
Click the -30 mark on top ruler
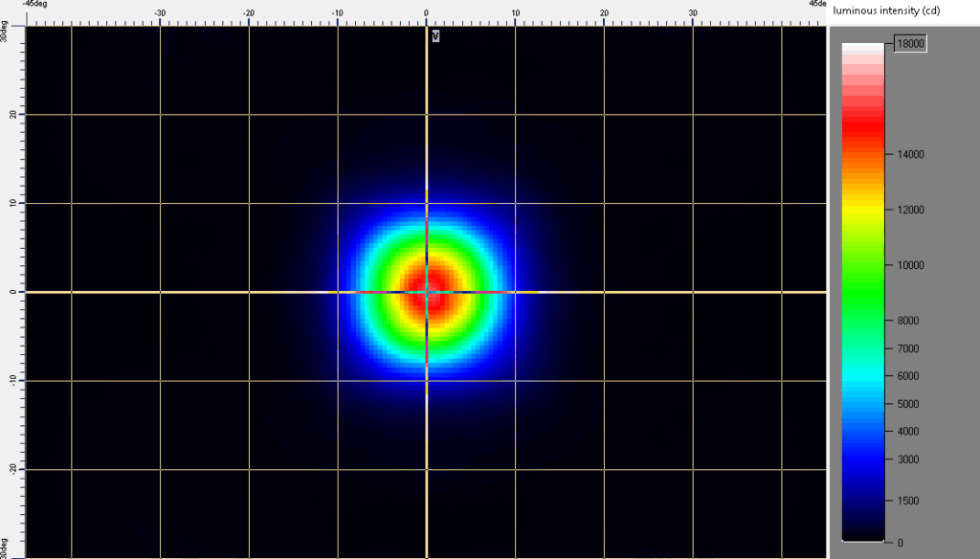(160, 13)
